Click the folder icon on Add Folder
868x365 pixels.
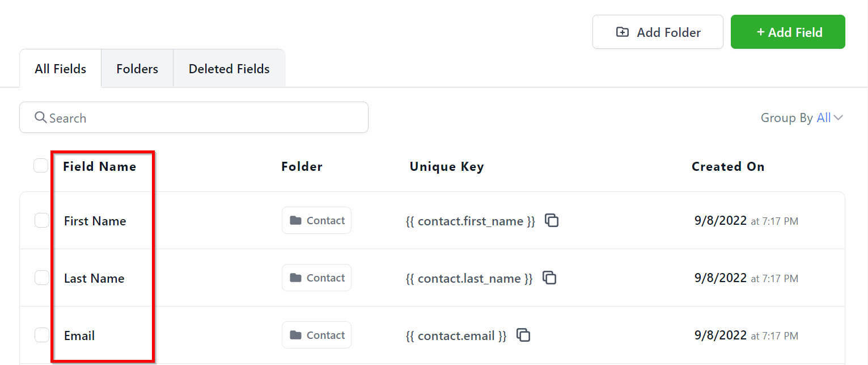623,32
